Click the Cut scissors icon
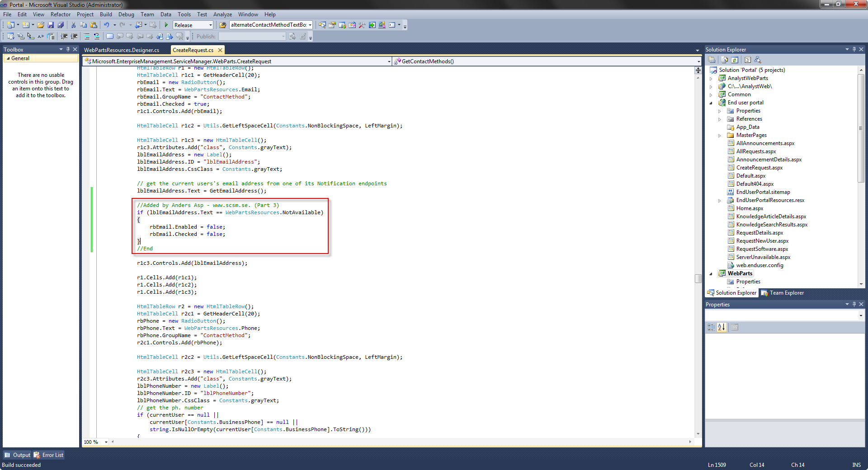 click(x=74, y=25)
